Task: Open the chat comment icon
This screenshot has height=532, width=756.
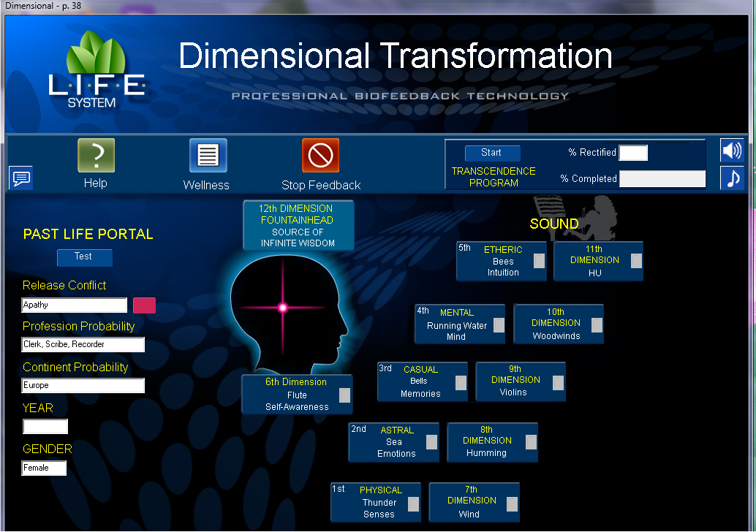Action: pos(20,178)
